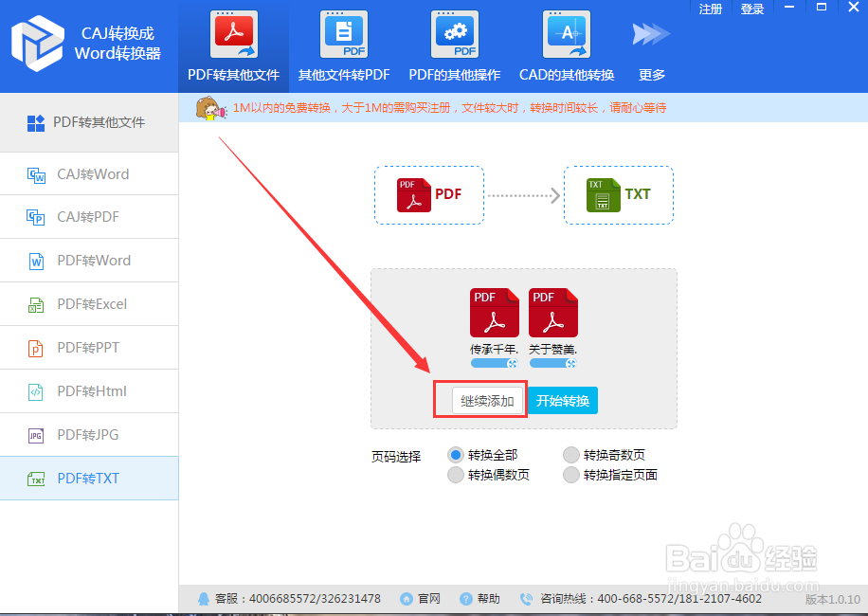Viewport: 868px width, 616px height.
Task: Open the CAD的其他转换 toolbar icon
Action: coord(567,34)
